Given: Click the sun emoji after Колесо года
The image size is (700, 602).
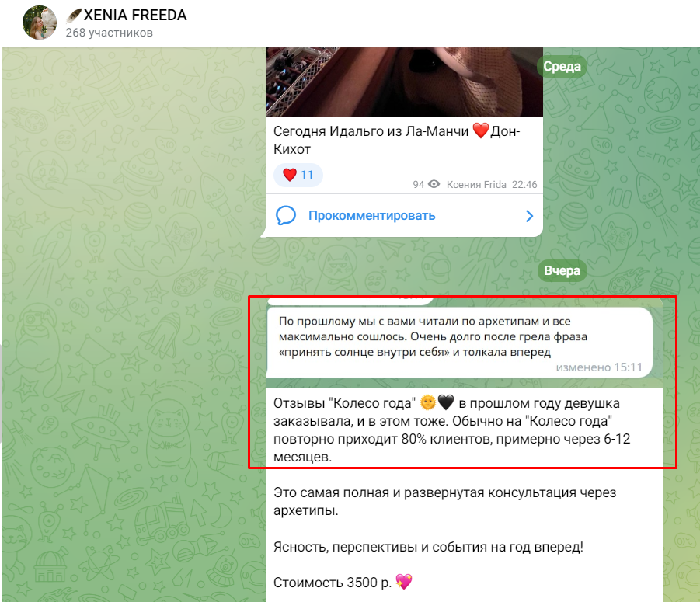Looking at the screenshot, I should pos(427,402).
